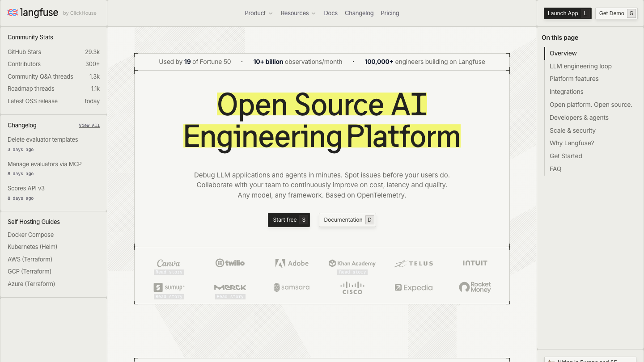Screen dimensions: 644x362
Task: Click the Khan Academy logo
Action: click(x=352, y=263)
